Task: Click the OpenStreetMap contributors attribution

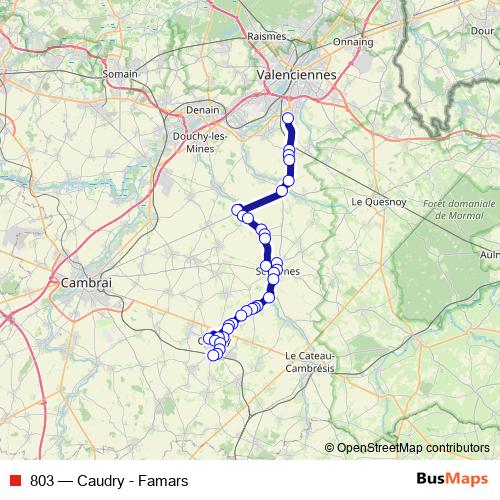Action: (x=407, y=448)
